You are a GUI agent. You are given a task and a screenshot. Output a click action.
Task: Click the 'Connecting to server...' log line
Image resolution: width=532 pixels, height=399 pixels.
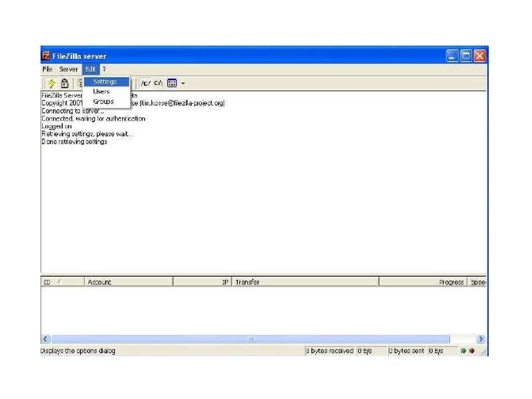point(73,111)
